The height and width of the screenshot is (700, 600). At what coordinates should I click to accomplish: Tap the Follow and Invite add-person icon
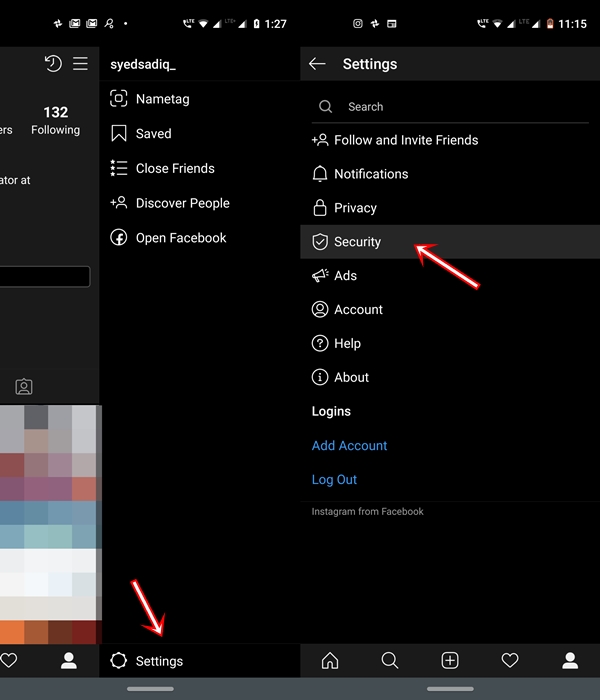click(320, 140)
